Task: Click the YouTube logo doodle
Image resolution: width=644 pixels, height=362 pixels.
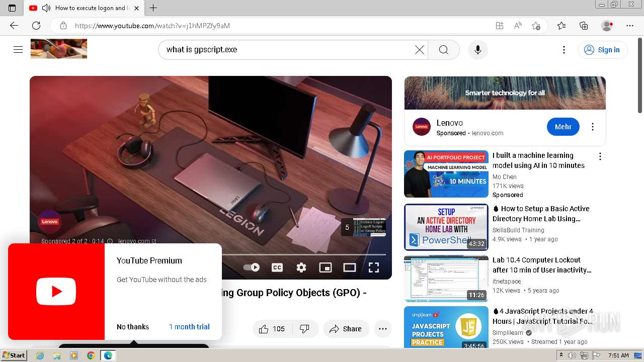Action: pos(59,49)
